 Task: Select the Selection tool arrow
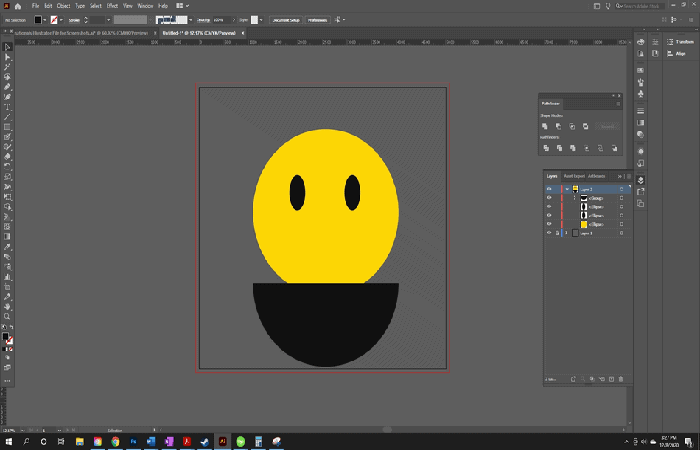(7, 47)
